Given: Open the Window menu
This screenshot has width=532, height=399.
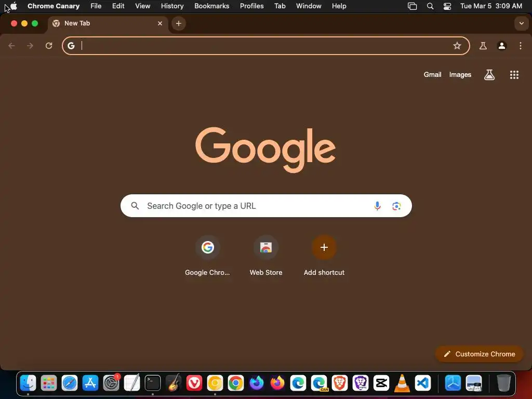Looking at the screenshot, I should click(309, 6).
